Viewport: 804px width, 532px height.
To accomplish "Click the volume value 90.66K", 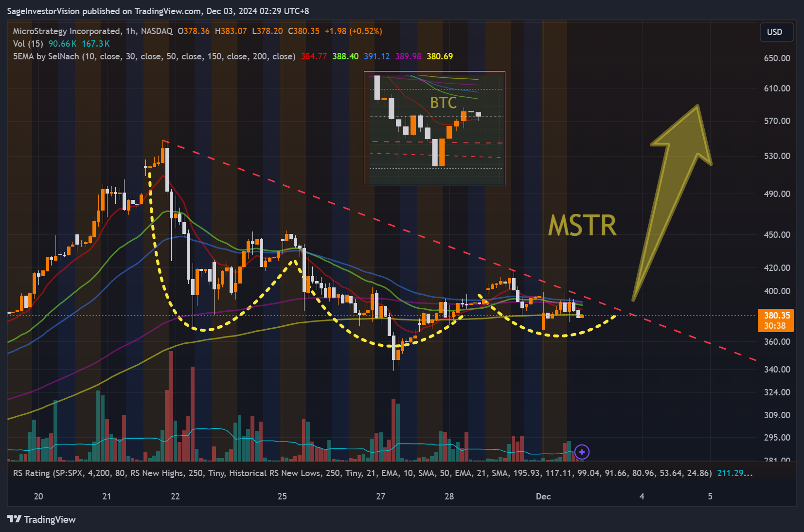I will coord(62,44).
